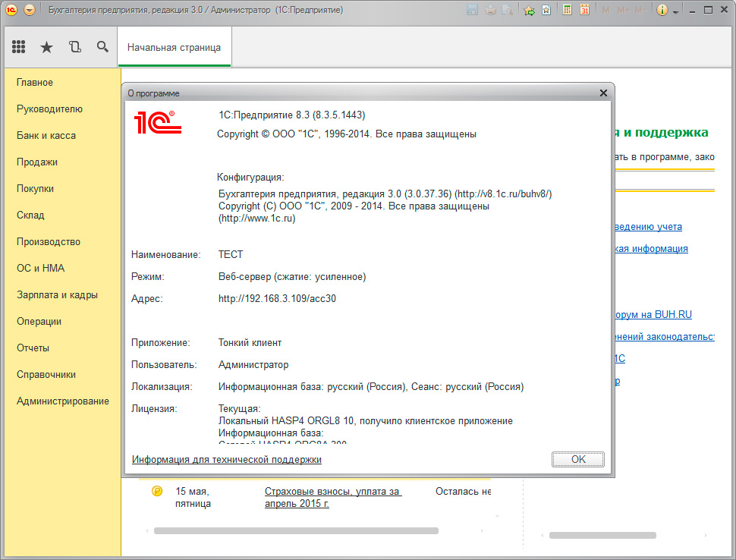Click the M+ memory button
This screenshot has height=560, width=736.
click(x=624, y=10)
